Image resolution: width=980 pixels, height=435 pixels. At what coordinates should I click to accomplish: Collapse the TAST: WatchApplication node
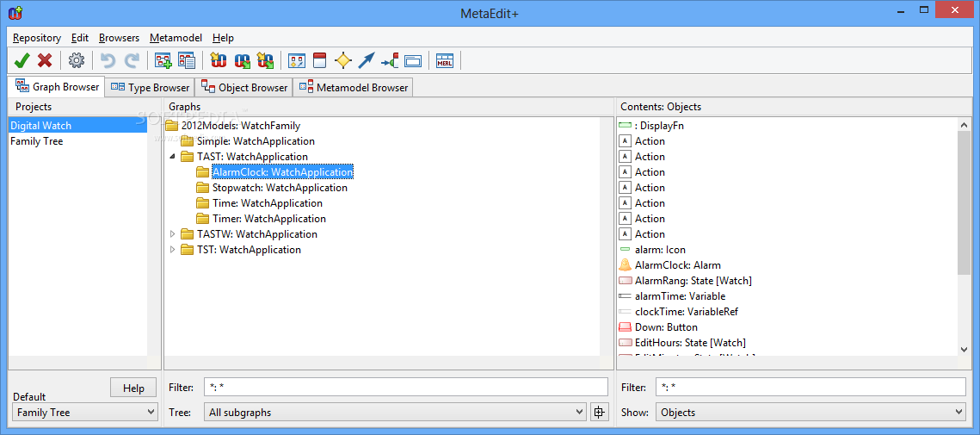coord(172,157)
